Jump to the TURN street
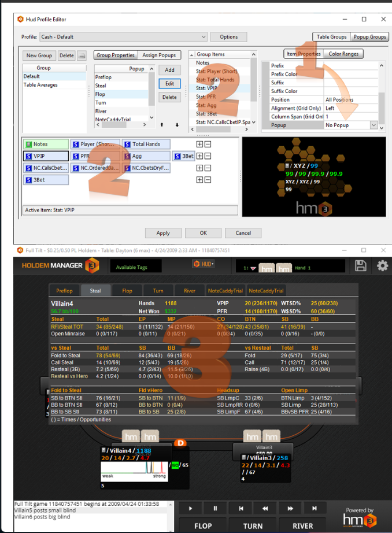Screen dimensions: 392x533 click(253, 525)
